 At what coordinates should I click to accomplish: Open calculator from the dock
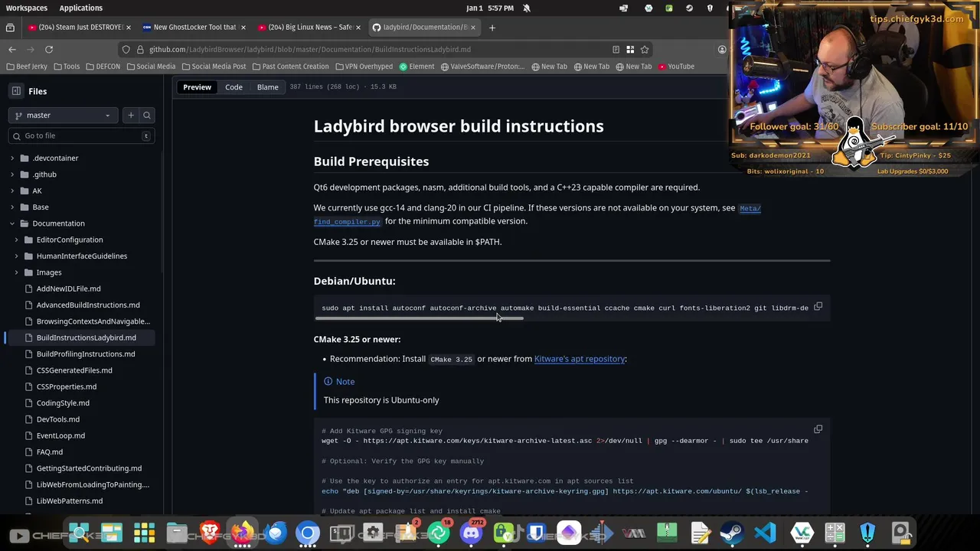pyautogui.click(x=835, y=533)
